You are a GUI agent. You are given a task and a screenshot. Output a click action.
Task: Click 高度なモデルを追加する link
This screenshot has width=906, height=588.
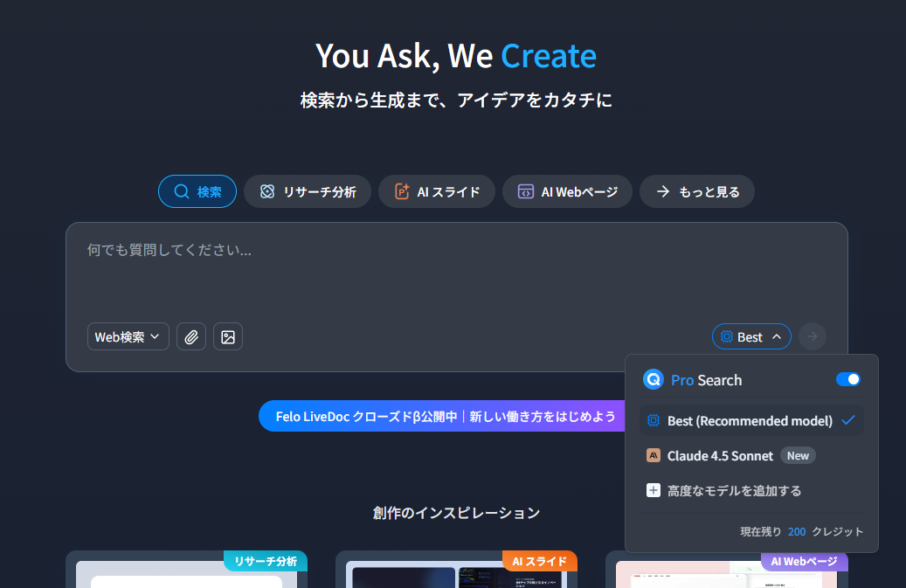pos(734,490)
